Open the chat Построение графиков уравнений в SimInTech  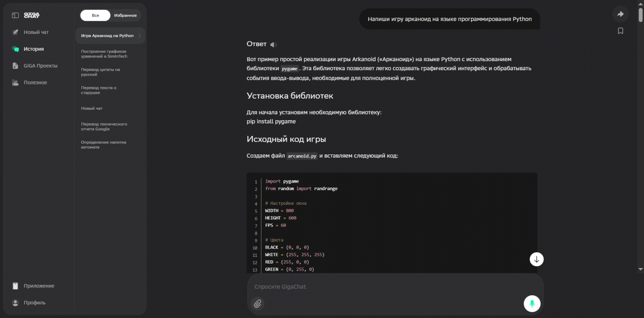click(x=104, y=54)
